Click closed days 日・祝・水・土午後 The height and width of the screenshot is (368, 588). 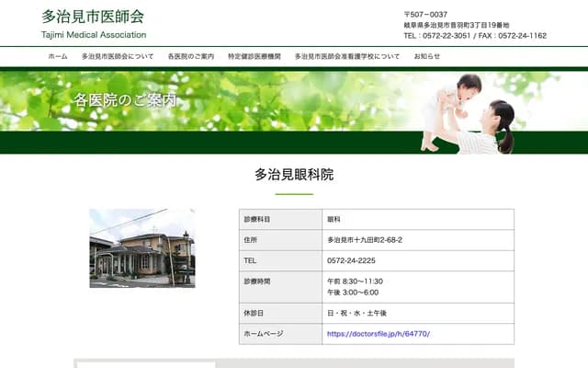pyautogui.click(x=356, y=313)
